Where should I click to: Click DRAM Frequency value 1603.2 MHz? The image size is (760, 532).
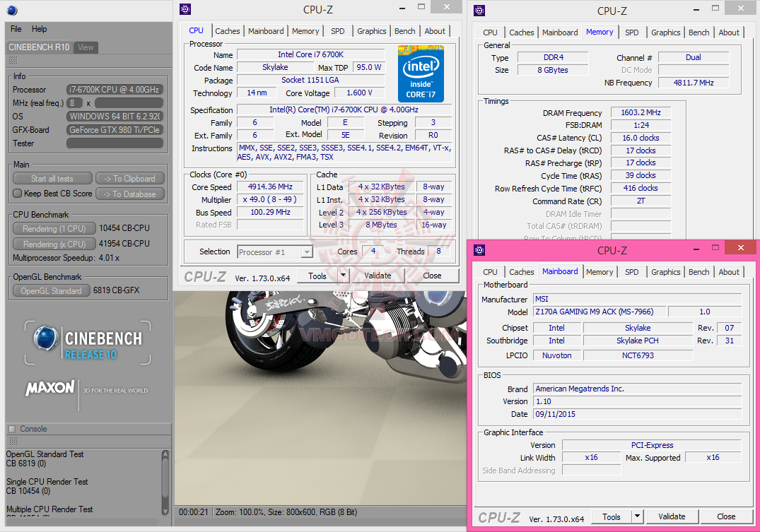(641, 112)
